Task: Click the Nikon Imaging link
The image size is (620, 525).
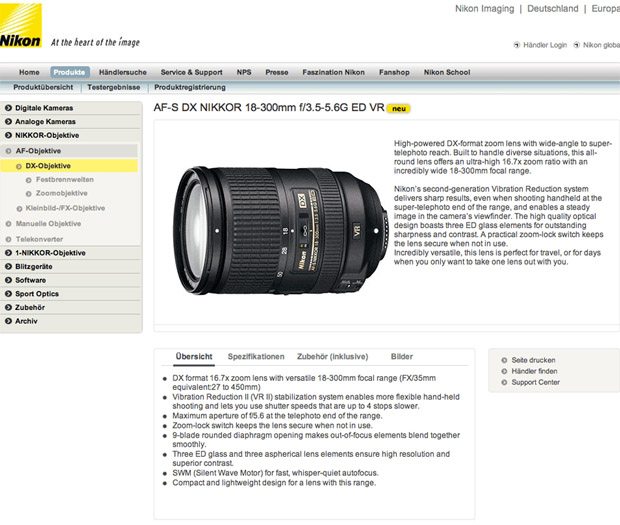Action: pyautogui.click(x=484, y=9)
